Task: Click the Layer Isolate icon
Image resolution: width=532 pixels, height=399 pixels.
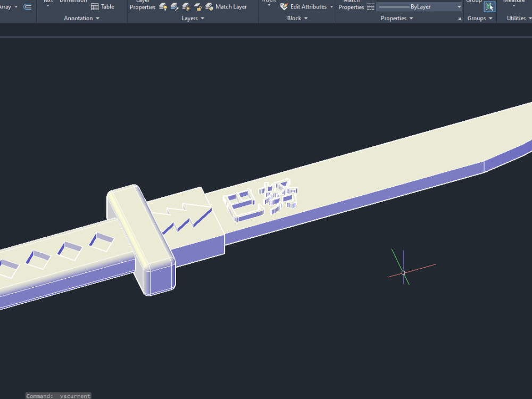Action: pyautogui.click(x=173, y=6)
